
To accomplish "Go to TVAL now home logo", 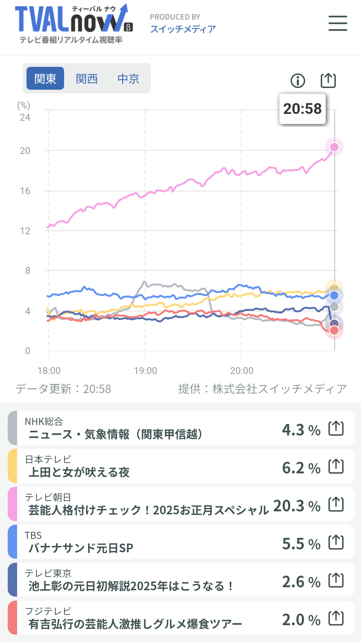I will [x=74, y=24].
